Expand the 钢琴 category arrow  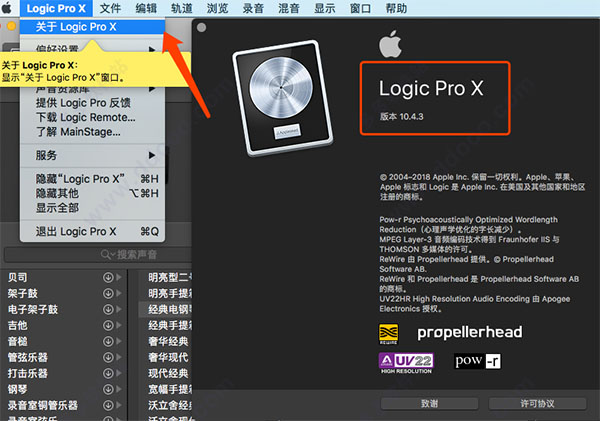[x=119, y=389]
